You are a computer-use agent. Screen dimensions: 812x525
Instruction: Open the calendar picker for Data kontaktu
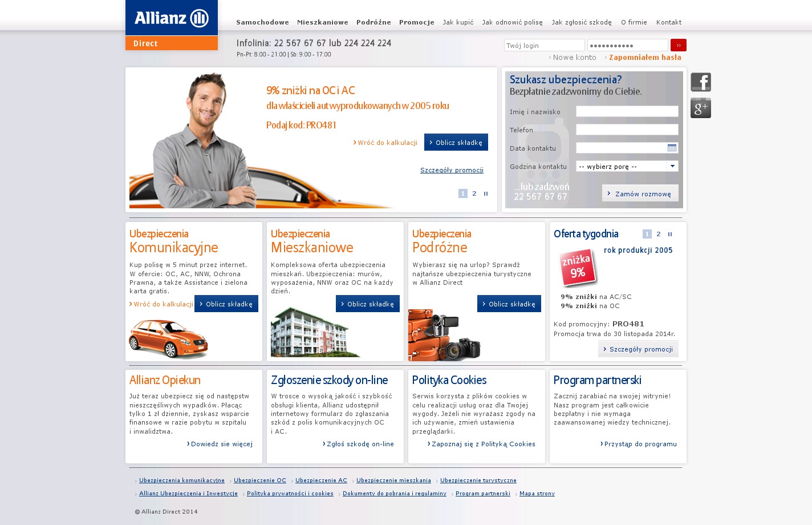(672, 148)
